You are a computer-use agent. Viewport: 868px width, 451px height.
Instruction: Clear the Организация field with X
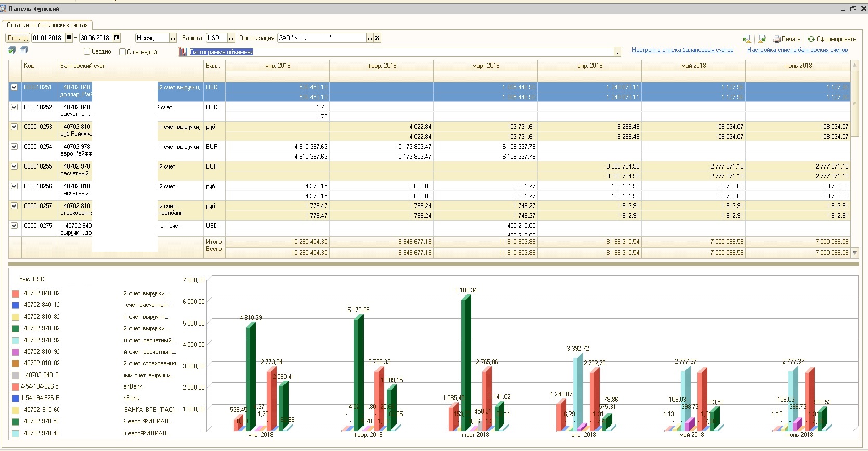coord(378,38)
